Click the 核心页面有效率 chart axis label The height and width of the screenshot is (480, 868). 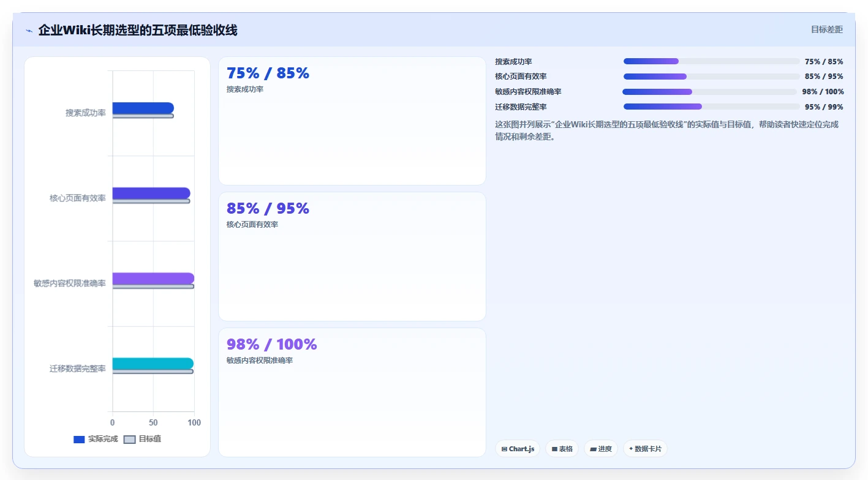click(78, 198)
